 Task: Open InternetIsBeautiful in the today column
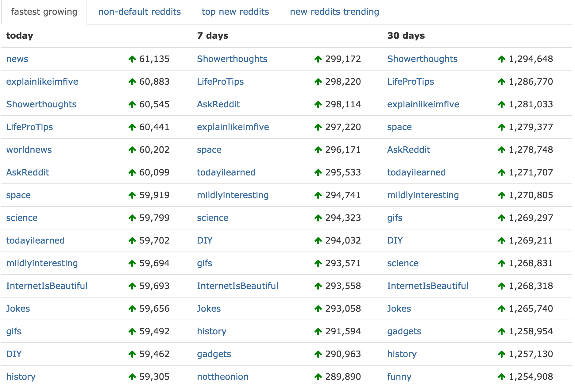[x=47, y=286]
